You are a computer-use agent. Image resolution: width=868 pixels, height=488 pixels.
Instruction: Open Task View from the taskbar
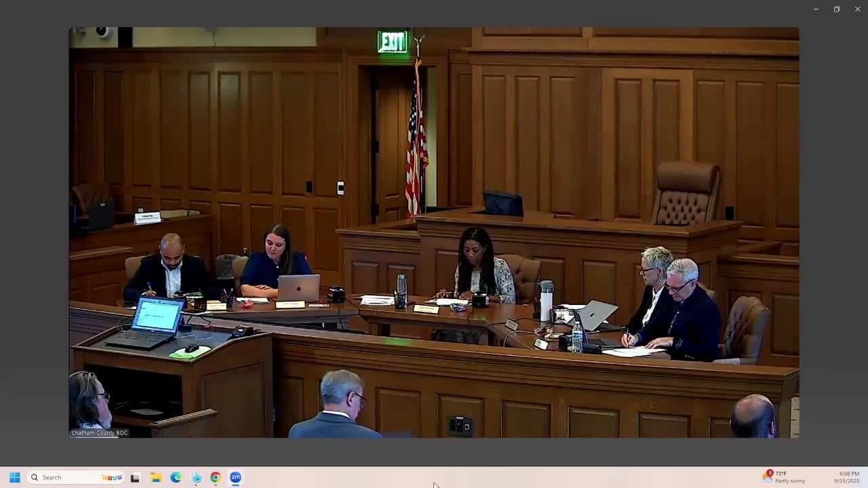point(135,478)
